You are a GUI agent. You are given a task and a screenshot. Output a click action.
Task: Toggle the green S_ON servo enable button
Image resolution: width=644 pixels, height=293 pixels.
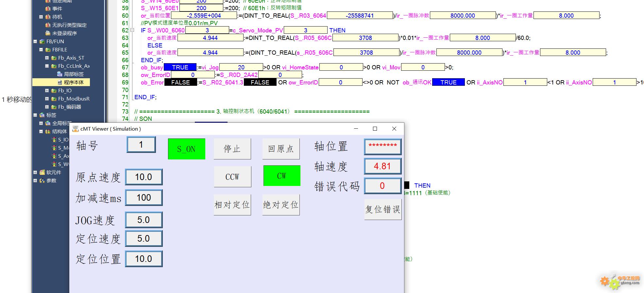pyautogui.click(x=186, y=149)
